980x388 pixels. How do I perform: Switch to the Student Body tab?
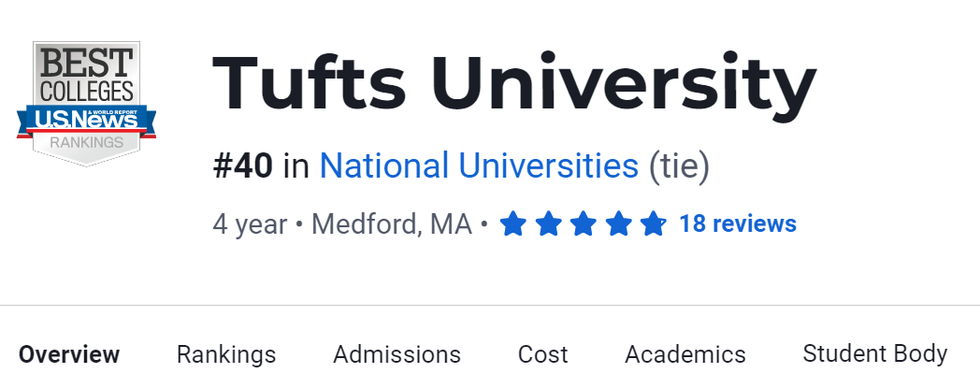pos(875,355)
